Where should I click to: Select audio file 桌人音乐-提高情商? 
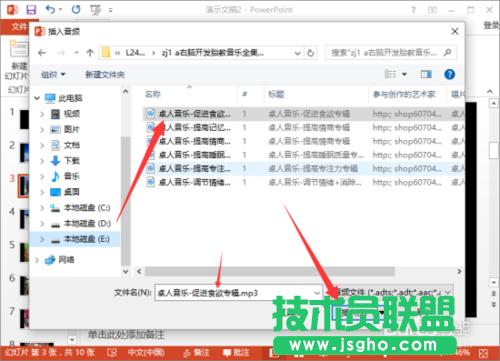(194, 141)
